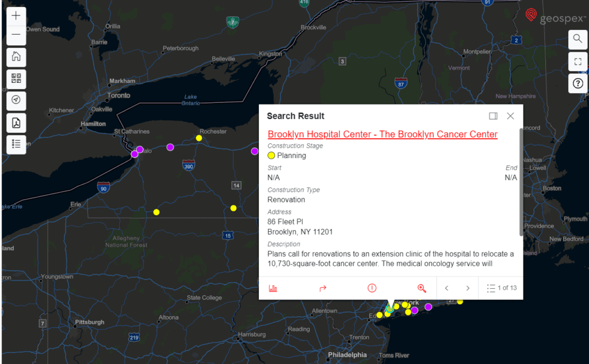Click the address text 86 Fleet Pl

[x=285, y=221]
